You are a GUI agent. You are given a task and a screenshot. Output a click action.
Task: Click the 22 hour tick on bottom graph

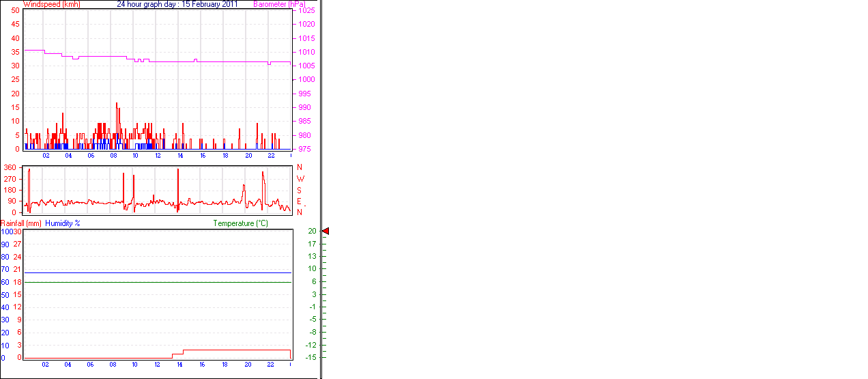pos(270,365)
